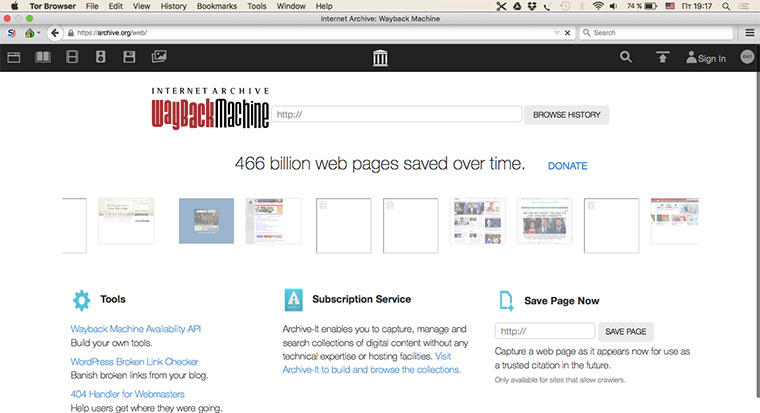
Task: Go back with the browser back arrow
Action: pyautogui.click(x=55, y=33)
